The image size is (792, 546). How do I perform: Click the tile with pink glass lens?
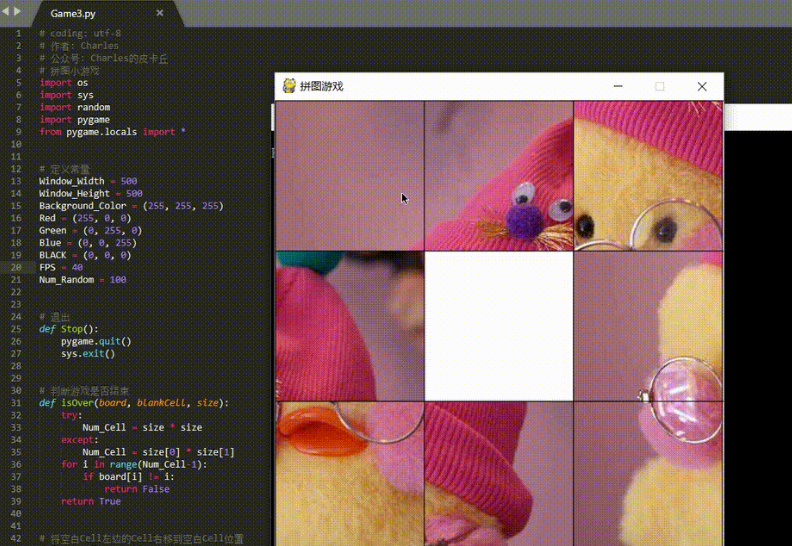click(649, 326)
